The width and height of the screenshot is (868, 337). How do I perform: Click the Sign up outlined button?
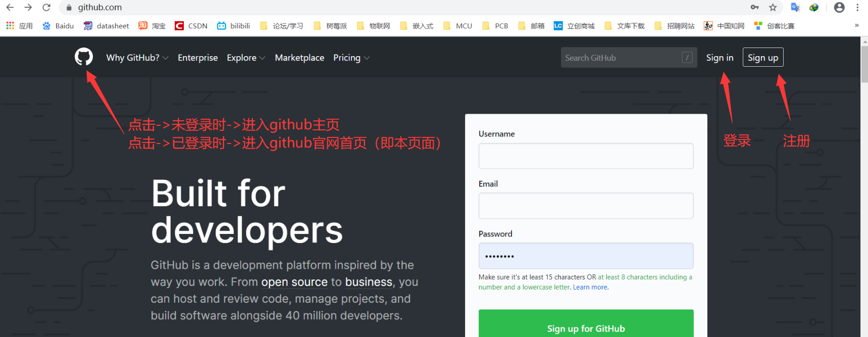[763, 57]
